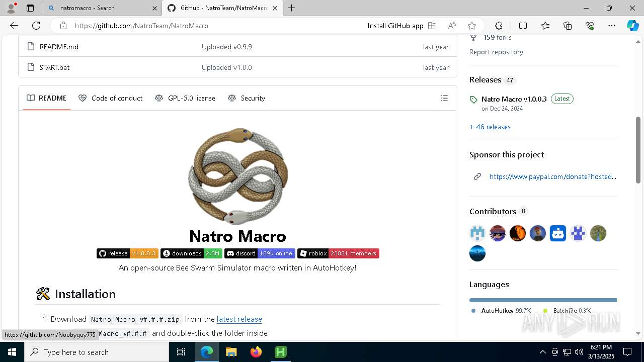Show hidden system tray icons
644x362 pixels.
542,352
